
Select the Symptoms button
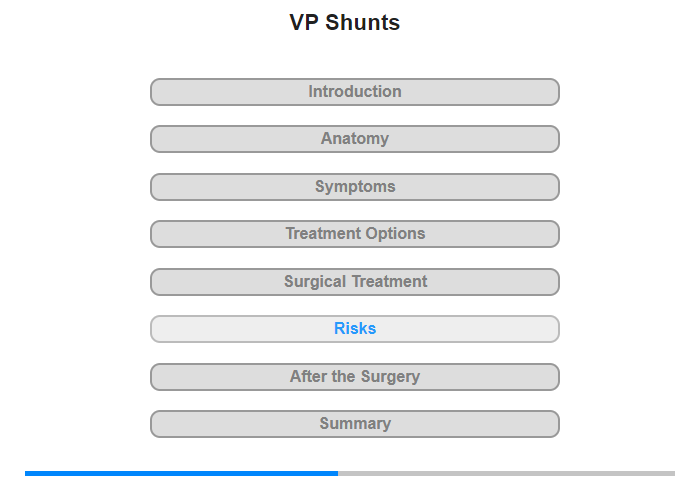354,187
